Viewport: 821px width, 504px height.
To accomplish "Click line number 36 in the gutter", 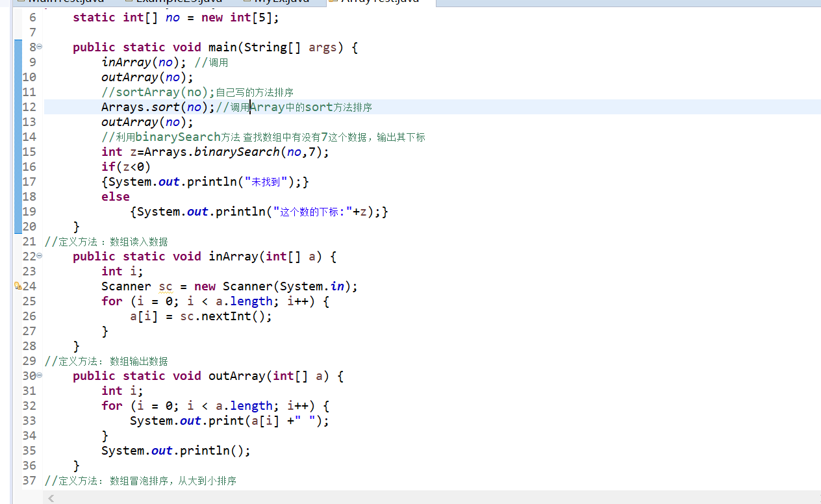I will point(29,466).
